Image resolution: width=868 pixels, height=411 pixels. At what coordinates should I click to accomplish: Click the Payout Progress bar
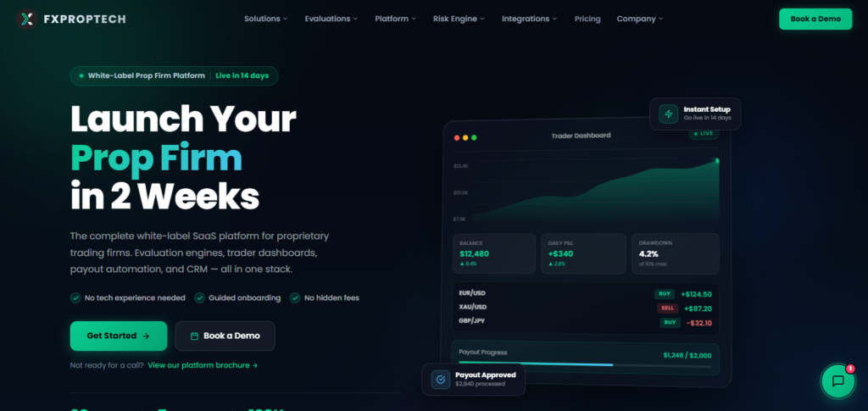click(585, 365)
